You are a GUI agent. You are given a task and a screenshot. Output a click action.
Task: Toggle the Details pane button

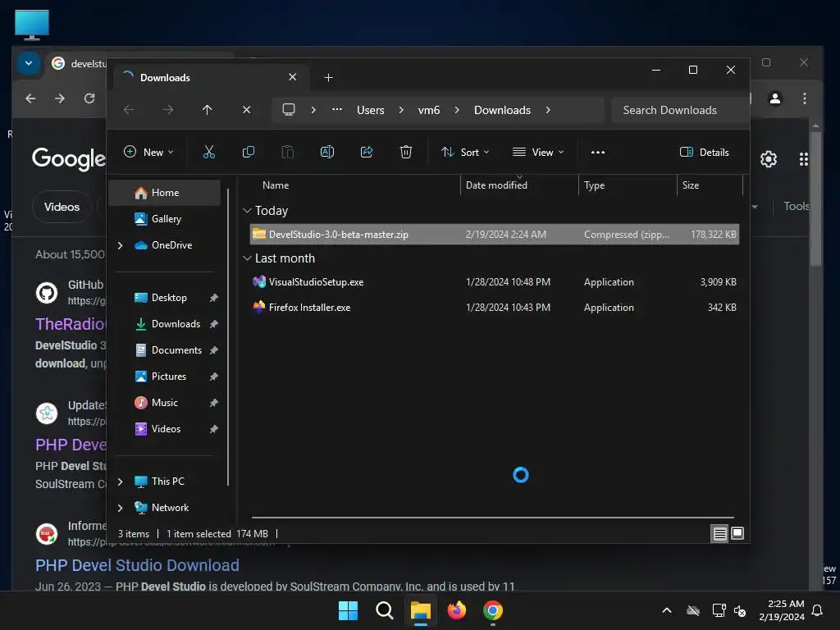pyautogui.click(x=704, y=152)
